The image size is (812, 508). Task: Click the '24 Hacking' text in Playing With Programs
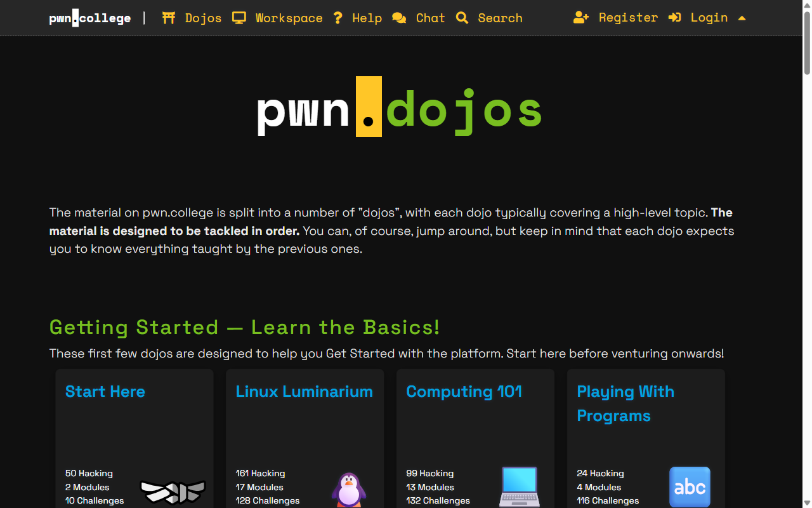click(601, 474)
